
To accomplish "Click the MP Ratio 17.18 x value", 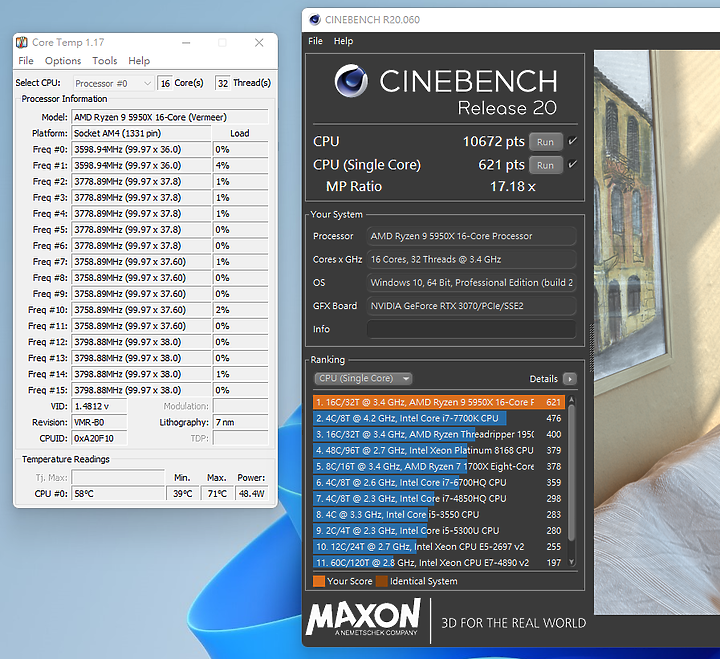I will point(512,186).
